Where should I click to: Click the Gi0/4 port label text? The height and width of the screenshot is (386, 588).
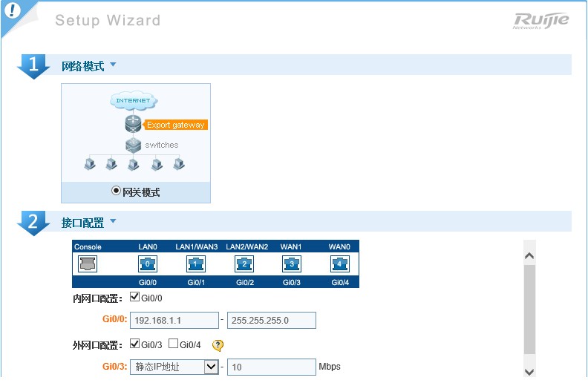[x=340, y=283]
